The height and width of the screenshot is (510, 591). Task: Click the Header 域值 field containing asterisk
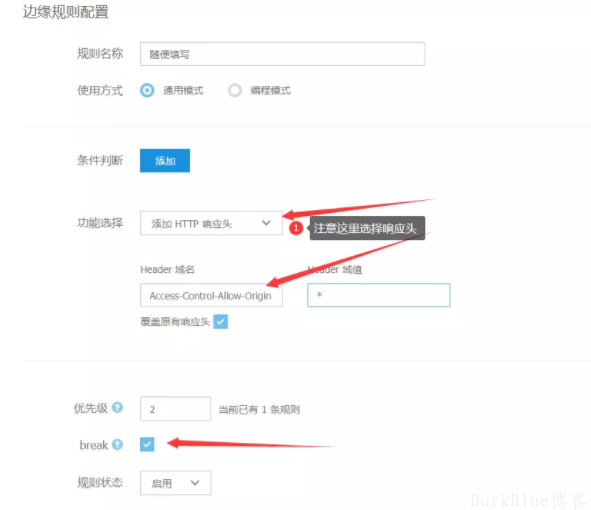[378, 295]
